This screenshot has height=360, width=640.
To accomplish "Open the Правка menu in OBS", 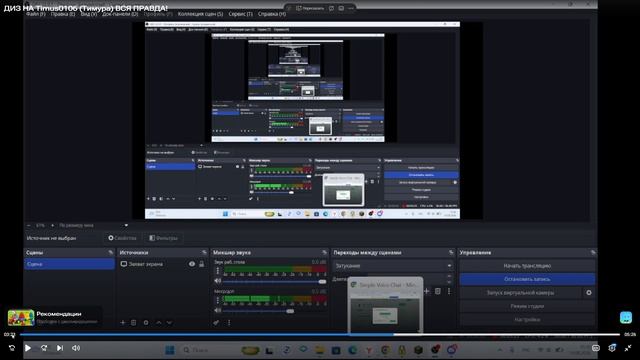I will [x=63, y=14].
